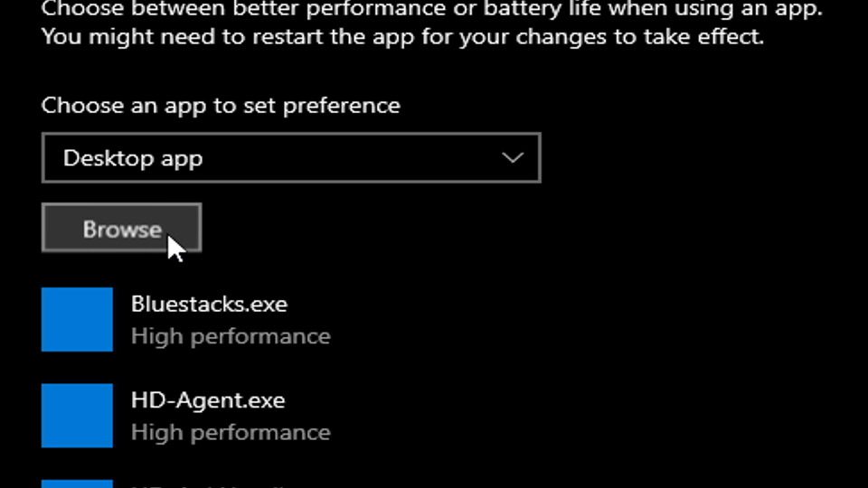
Task: Click the cut-off app name at the bottom
Action: coord(211,486)
